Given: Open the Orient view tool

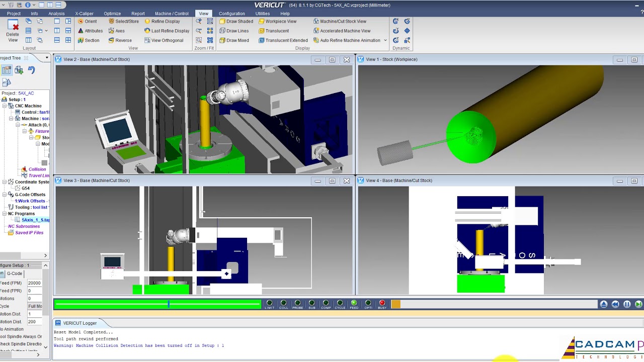Looking at the screenshot, I should 88,22.
